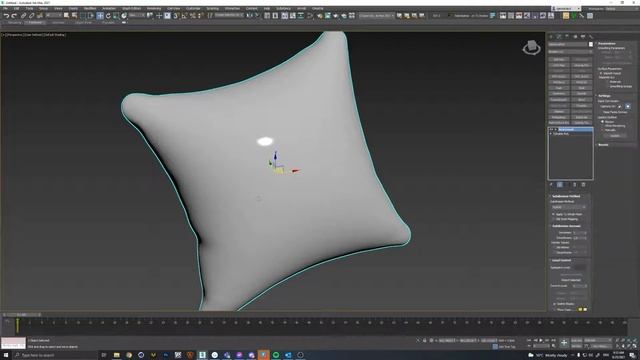Activate the Select and Place tool

click(x=124, y=16)
